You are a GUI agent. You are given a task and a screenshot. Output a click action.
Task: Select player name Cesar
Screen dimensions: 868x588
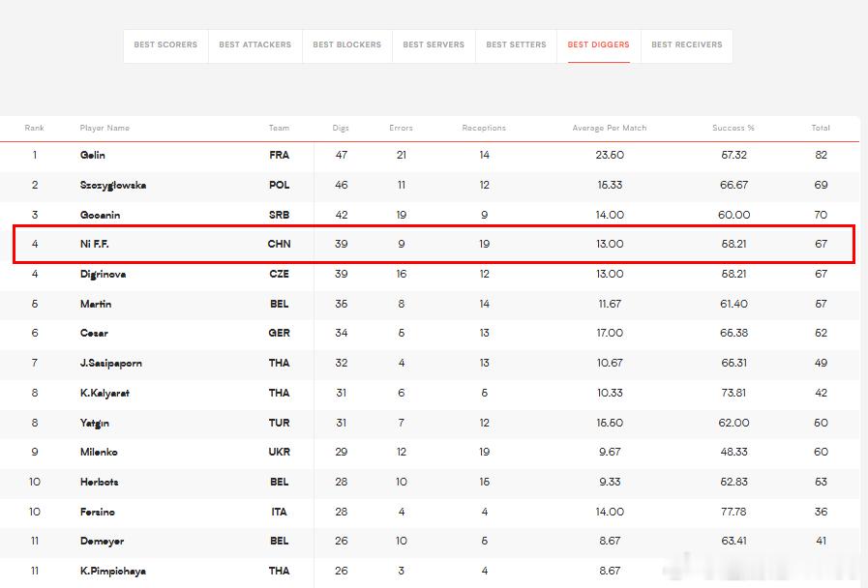94,333
